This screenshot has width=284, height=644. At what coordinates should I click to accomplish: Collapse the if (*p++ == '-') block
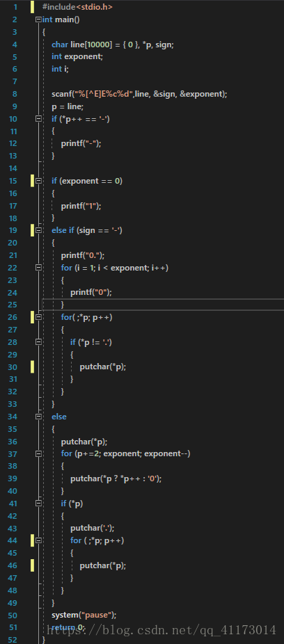(x=39, y=119)
